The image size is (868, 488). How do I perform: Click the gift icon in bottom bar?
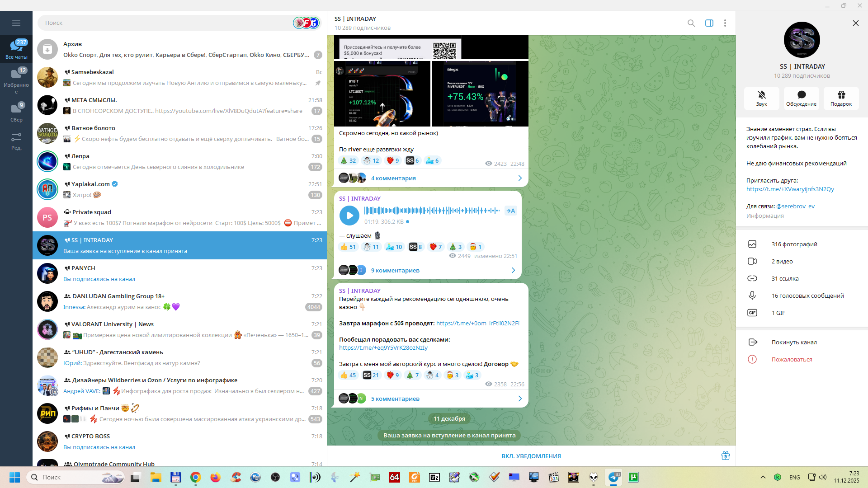tap(725, 456)
